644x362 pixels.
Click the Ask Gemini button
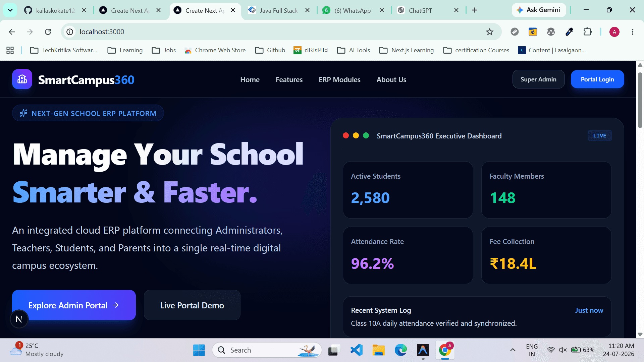coord(538,10)
